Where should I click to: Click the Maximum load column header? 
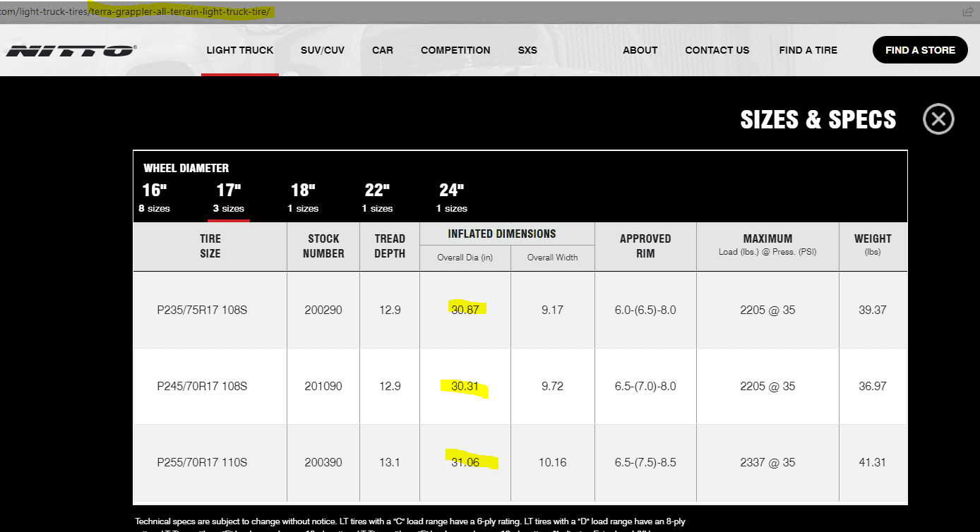point(767,244)
